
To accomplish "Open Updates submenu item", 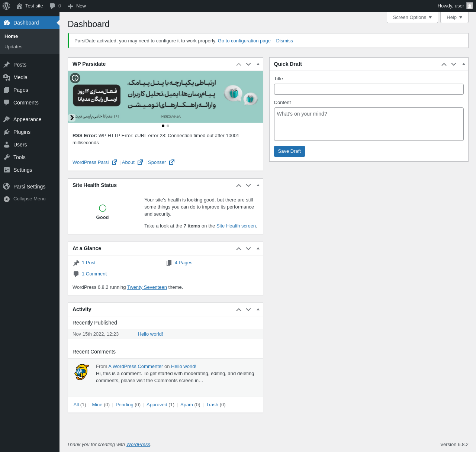I will click(x=13, y=46).
